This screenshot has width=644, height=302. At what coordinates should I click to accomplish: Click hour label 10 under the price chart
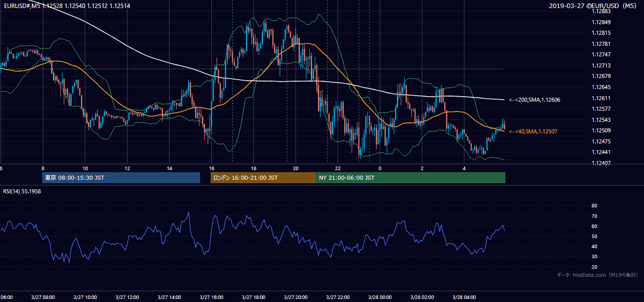(x=85, y=168)
